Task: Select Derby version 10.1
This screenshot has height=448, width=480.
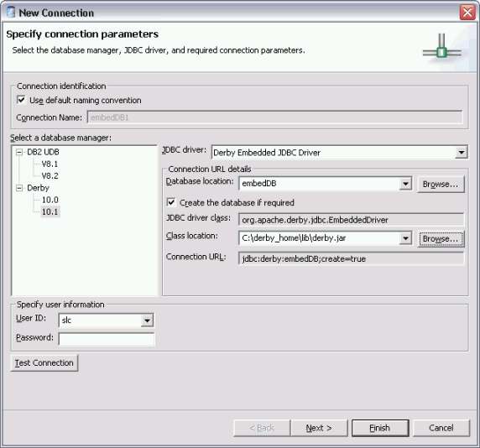Action: pyautogui.click(x=50, y=211)
